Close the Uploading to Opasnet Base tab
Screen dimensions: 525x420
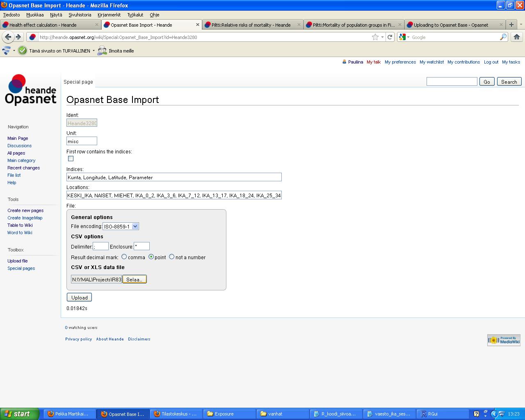(x=501, y=25)
